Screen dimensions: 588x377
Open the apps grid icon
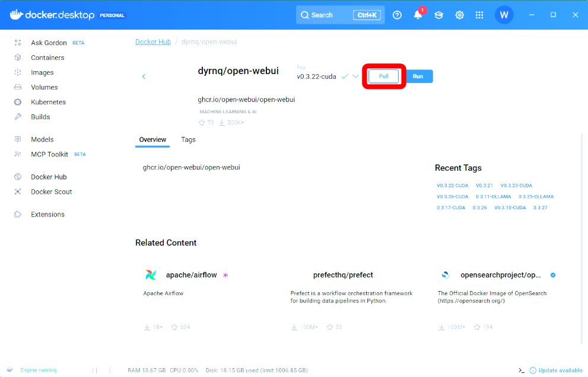(479, 15)
